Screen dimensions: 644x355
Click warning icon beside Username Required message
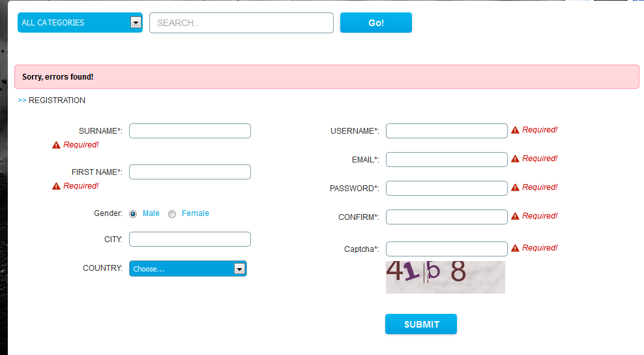[515, 131]
